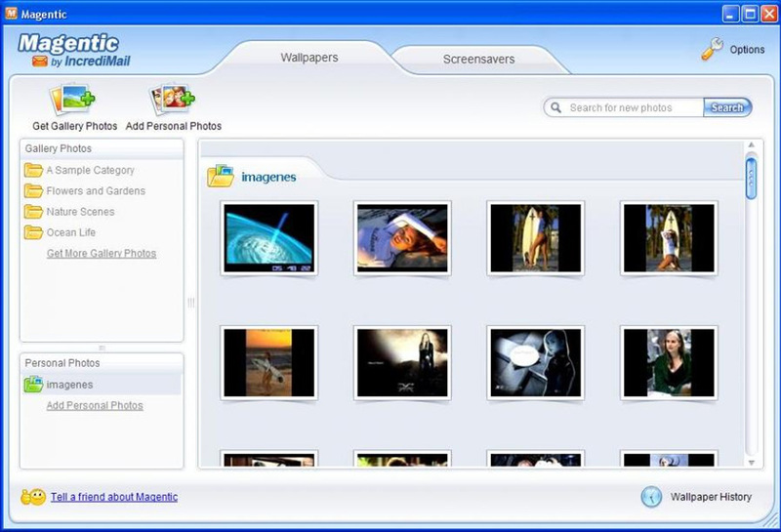Click the folder icon for Ocean Life

(33, 232)
